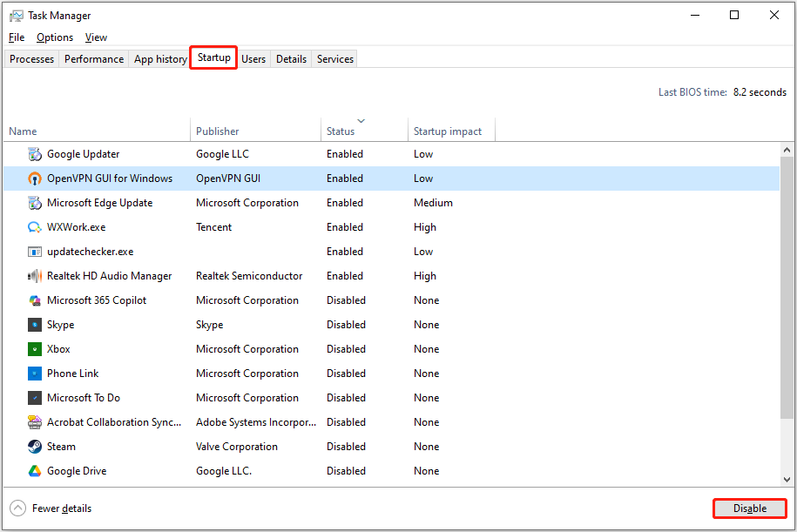
Task: Minimize the Task Manager window
Action: 695,16
